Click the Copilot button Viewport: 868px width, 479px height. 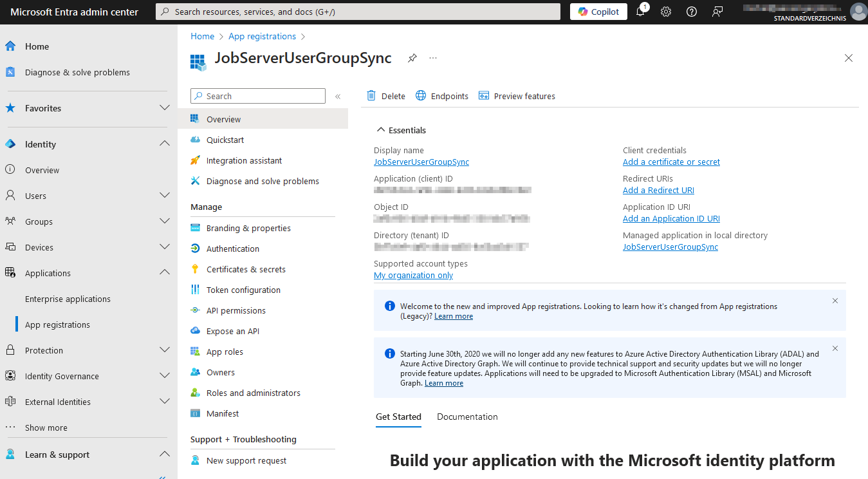pyautogui.click(x=598, y=12)
